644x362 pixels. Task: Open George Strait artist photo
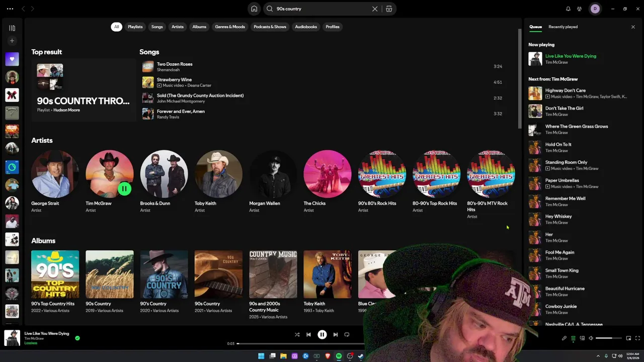[55, 173]
